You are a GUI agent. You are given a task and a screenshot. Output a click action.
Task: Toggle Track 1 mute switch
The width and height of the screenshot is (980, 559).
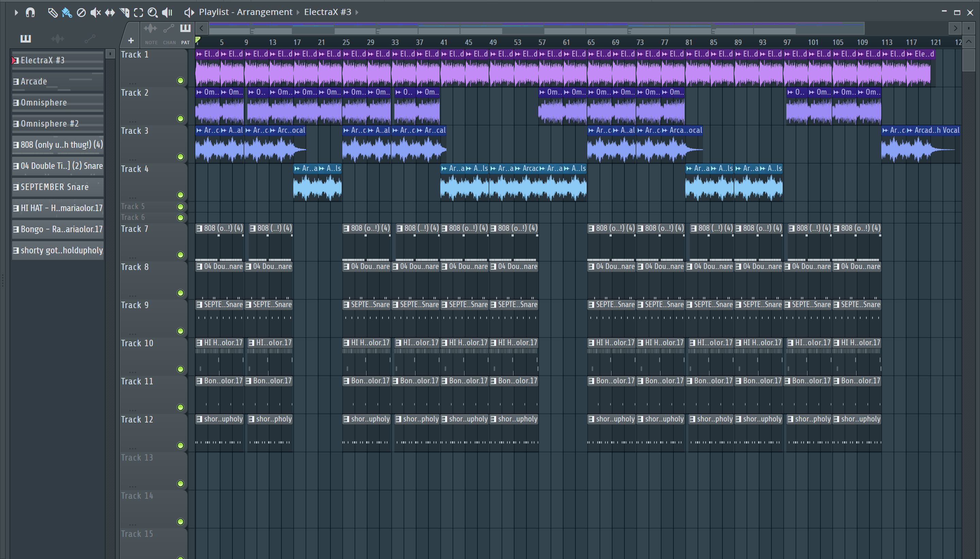[x=180, y=81]
